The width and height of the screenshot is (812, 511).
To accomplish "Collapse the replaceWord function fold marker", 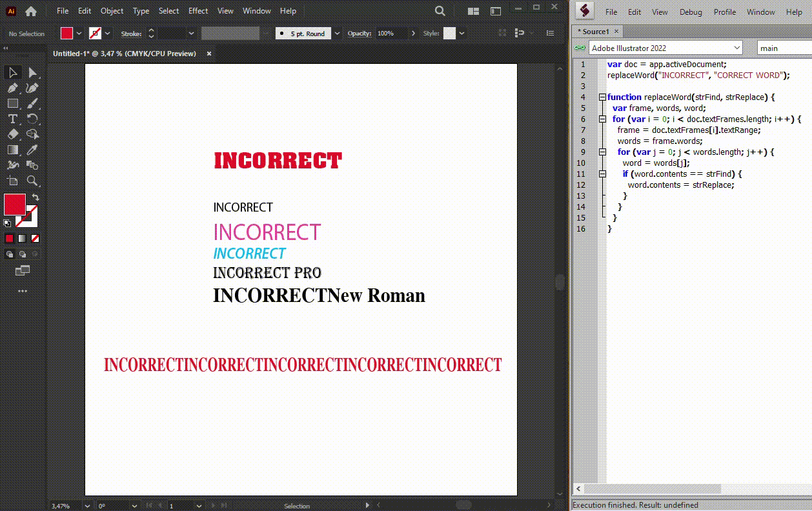I will click(x=602, y=97).
